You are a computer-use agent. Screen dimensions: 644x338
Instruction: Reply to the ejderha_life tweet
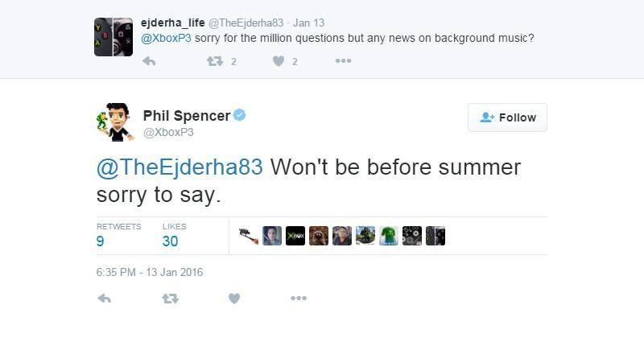(148, 61)
